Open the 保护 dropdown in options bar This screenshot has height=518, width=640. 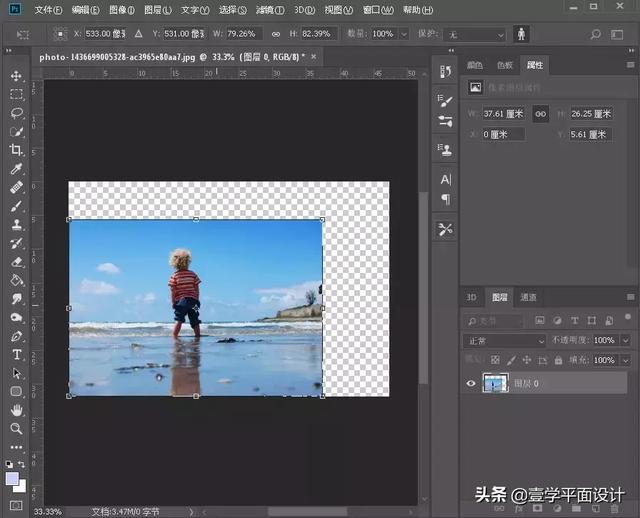point(476,34)
